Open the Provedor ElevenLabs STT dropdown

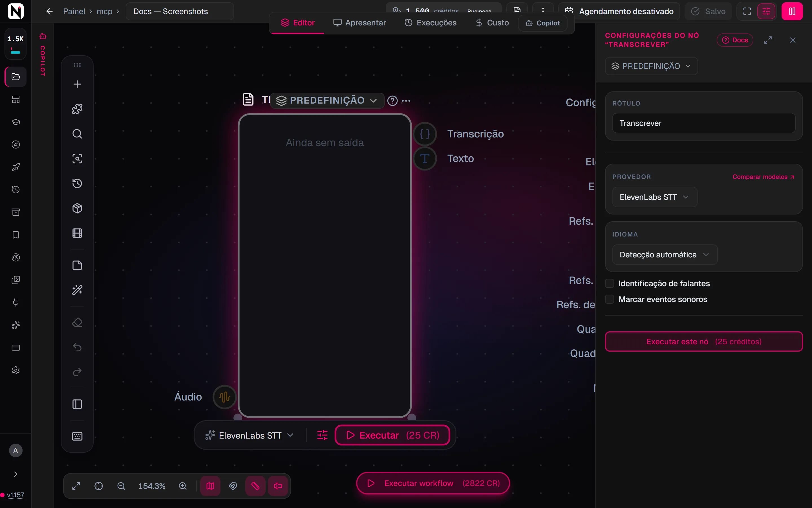[x=654, y=197]
